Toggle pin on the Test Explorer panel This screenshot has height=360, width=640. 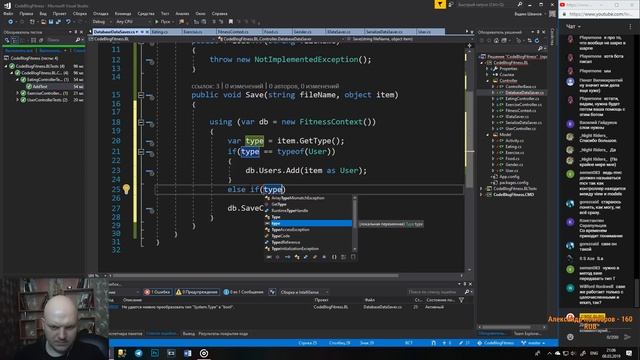[x=76, y=32]
